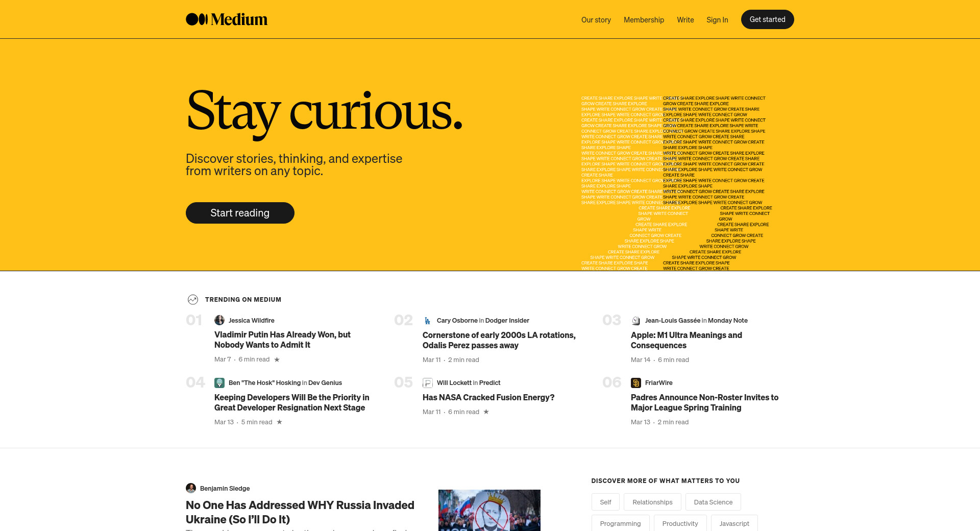
Task: Select the Programming topic tag
Action: [620, 523]
